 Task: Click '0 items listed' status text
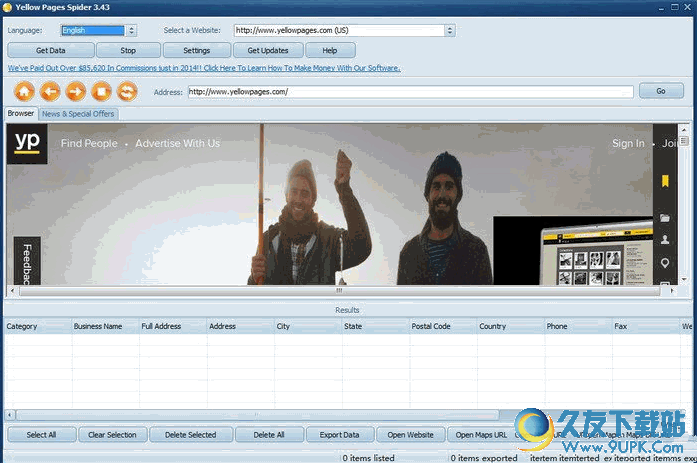[369, 458]
